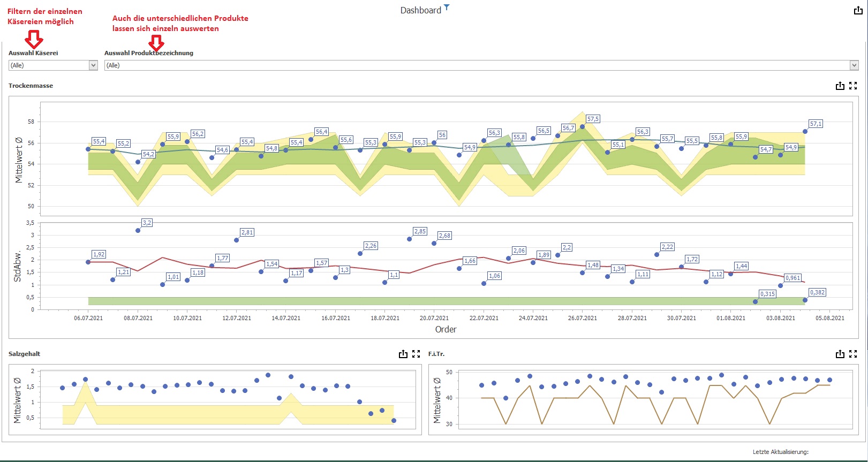
Task: Click the 2,85 StdAbw data label
Action: [420, 231]
